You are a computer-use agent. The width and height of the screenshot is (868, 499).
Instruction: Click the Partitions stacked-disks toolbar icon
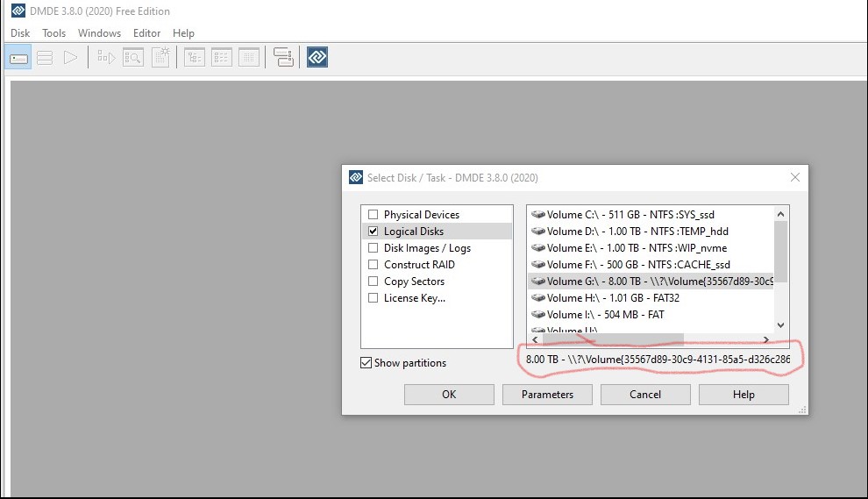point(45,58)
